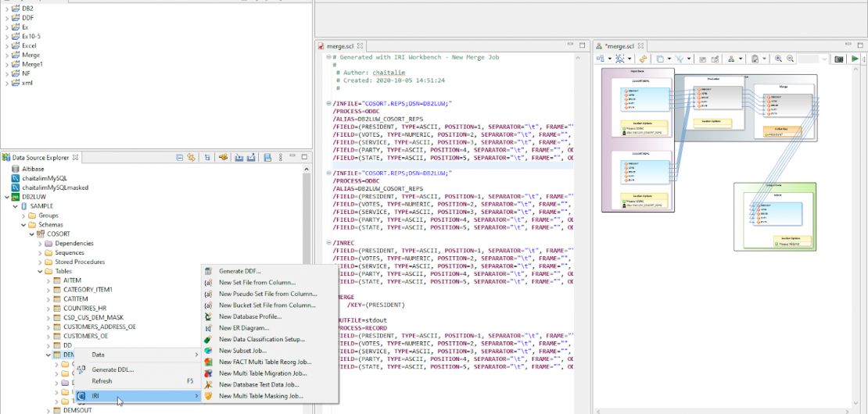Collapse the SAMPLE database node

[x=15, y=206]
